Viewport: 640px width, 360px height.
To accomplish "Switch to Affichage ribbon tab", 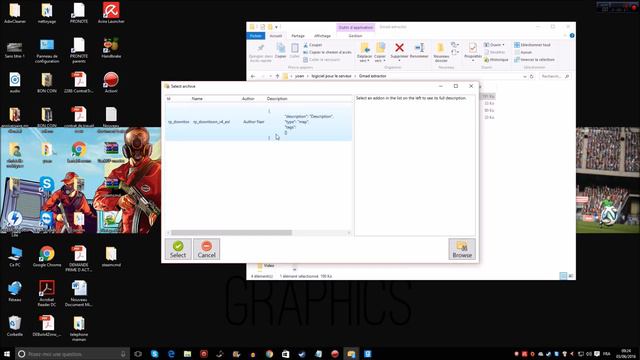I will click(x=322, y=36).
